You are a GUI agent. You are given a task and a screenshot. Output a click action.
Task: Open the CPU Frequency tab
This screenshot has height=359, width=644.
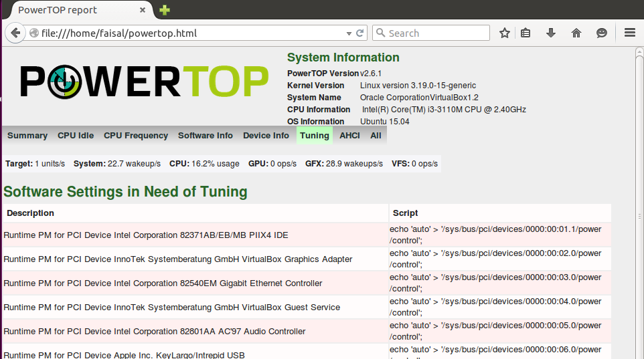coord(135,136)
